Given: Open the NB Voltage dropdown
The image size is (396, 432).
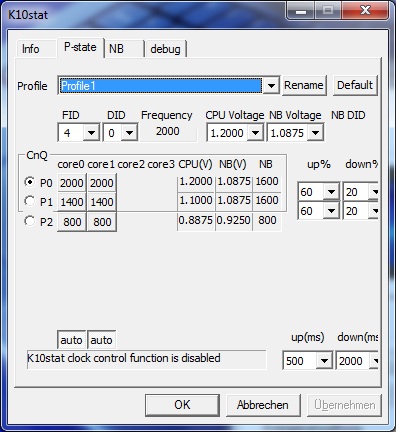Looking at the screenshot, I should [x=315, y=133].
